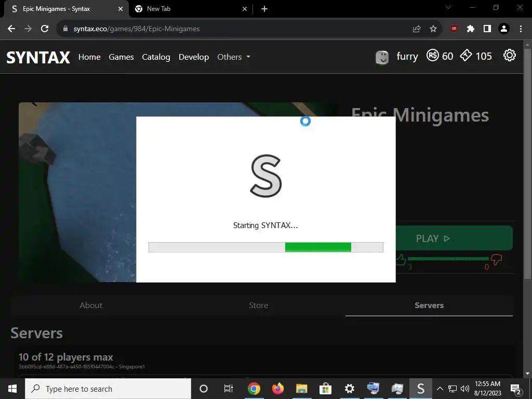Switch to the Store tab
The image size is (532, 399).
coord(258,305)
